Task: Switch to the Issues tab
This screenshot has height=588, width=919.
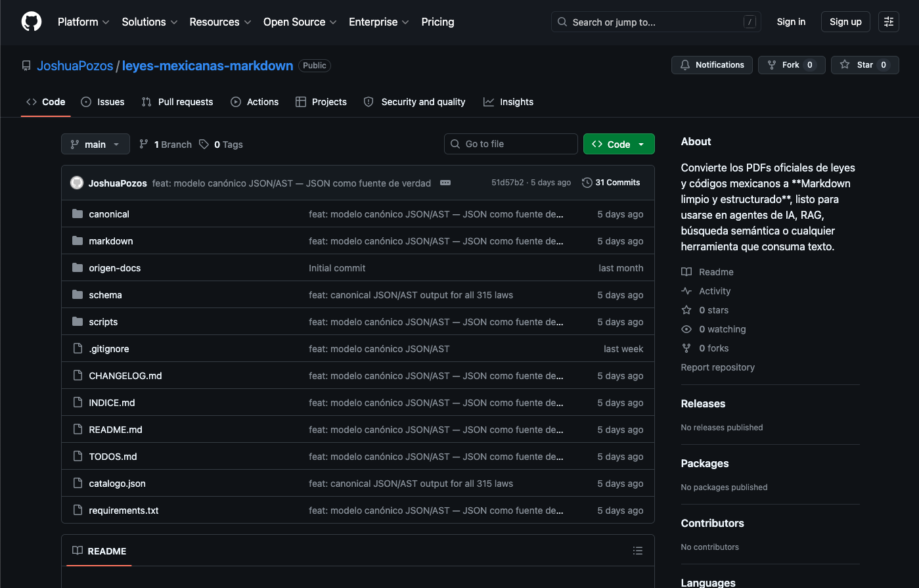Action: pos(102,102)
